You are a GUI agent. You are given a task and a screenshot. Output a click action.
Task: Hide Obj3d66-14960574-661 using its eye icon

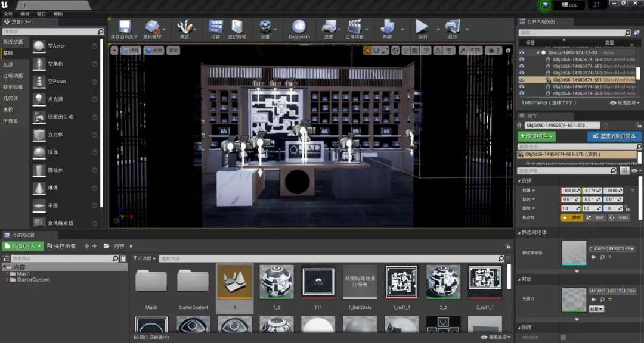(x=522, y=80)
